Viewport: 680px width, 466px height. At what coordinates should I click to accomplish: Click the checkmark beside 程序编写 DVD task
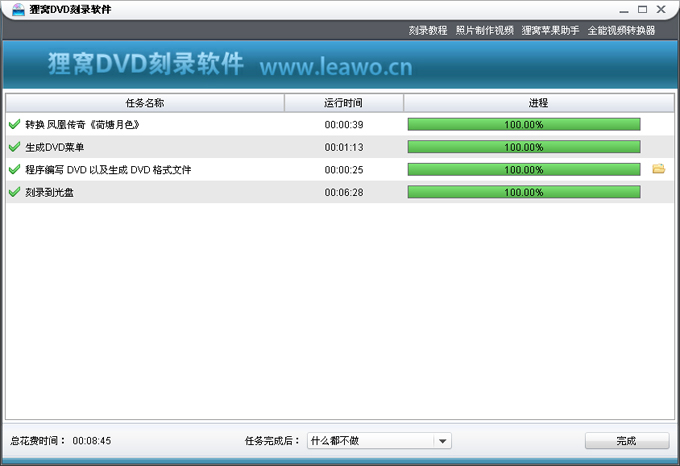pyautogui.click(x=14, y=169)
